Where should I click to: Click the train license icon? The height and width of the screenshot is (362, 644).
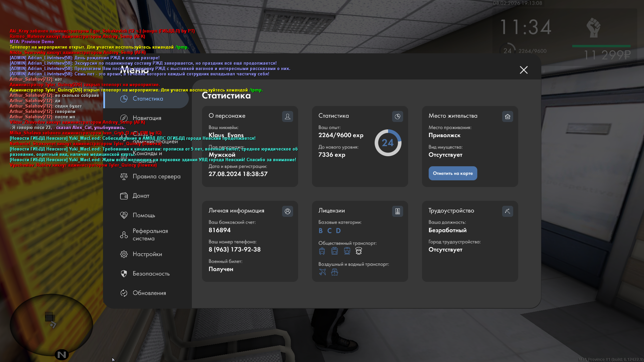pos(347,251)
